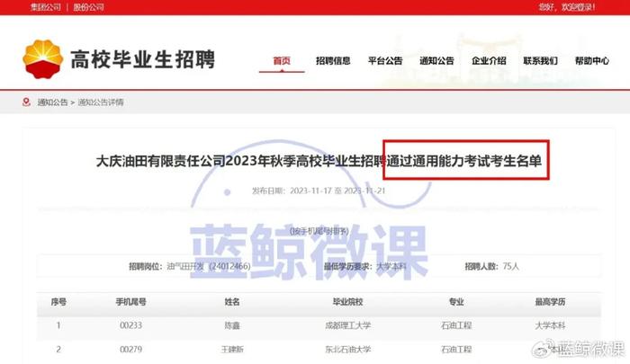Screen dimensions: 630x364
Task: Click the 高校毕业生招聘 site title
Action: (143, 59)
